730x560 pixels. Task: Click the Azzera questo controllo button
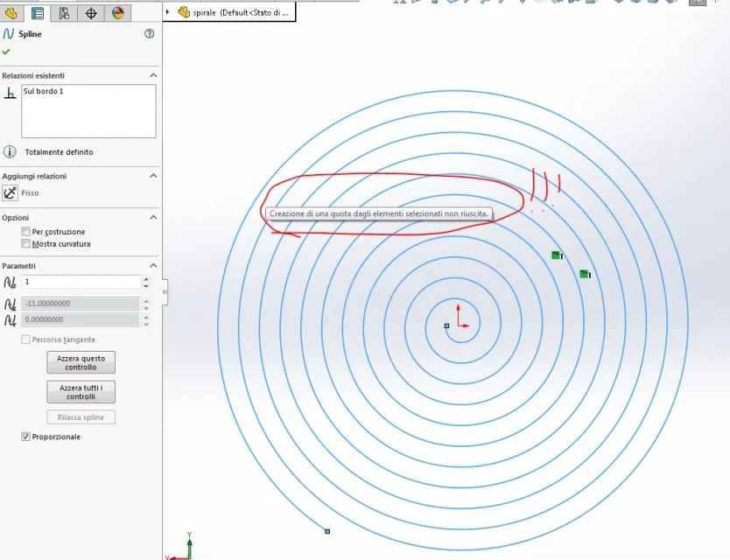(81, 362)
